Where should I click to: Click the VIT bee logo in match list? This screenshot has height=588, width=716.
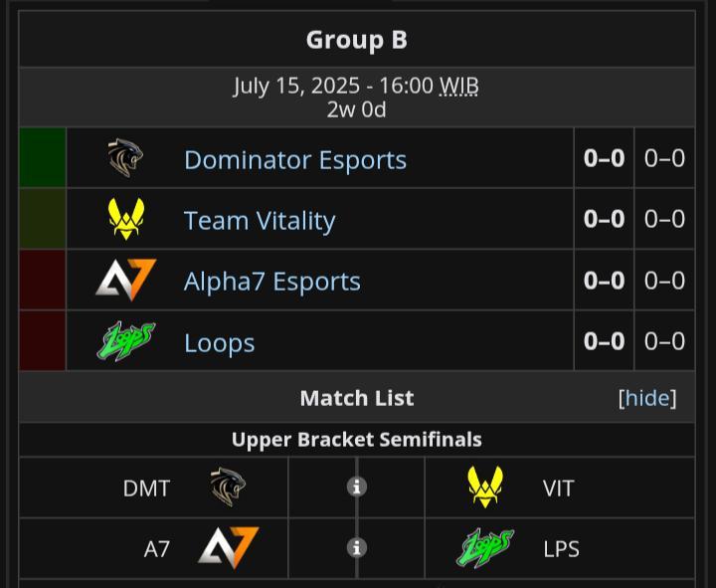(x=485, y=488)
